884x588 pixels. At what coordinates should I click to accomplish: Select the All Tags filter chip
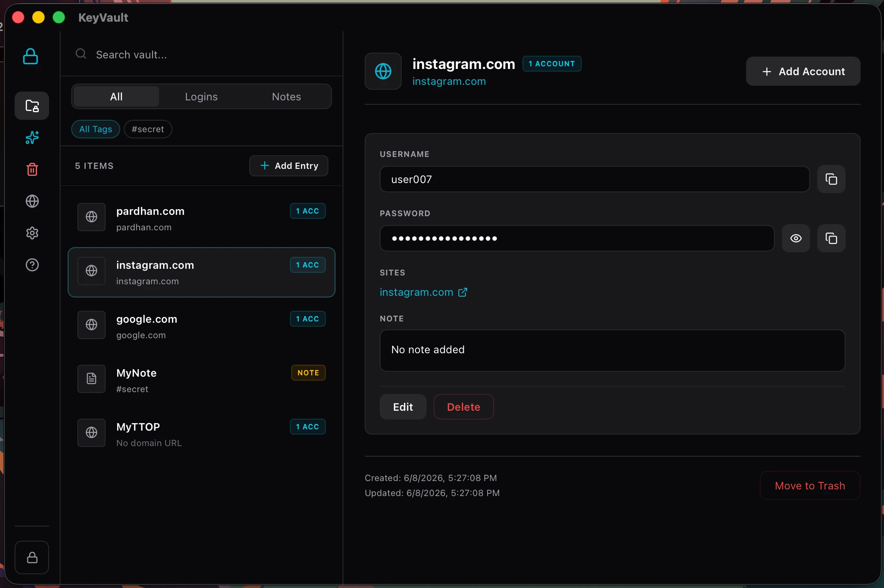(x=95, y=129)
